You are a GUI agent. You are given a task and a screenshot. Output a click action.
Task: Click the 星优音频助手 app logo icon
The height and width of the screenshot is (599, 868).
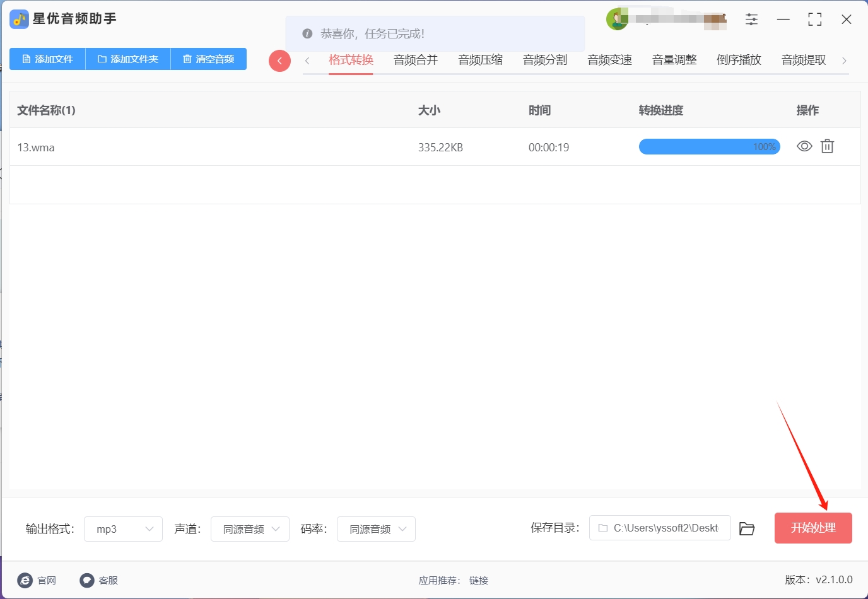point(19,19)
